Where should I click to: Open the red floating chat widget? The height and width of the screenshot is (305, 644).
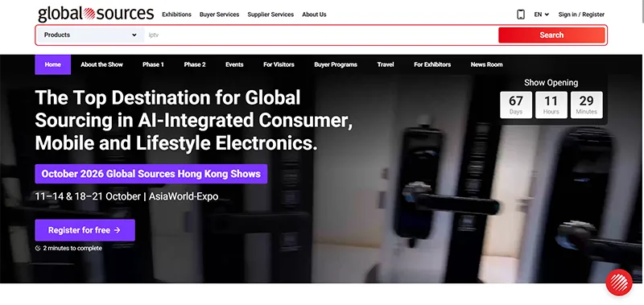coord(619,282)
